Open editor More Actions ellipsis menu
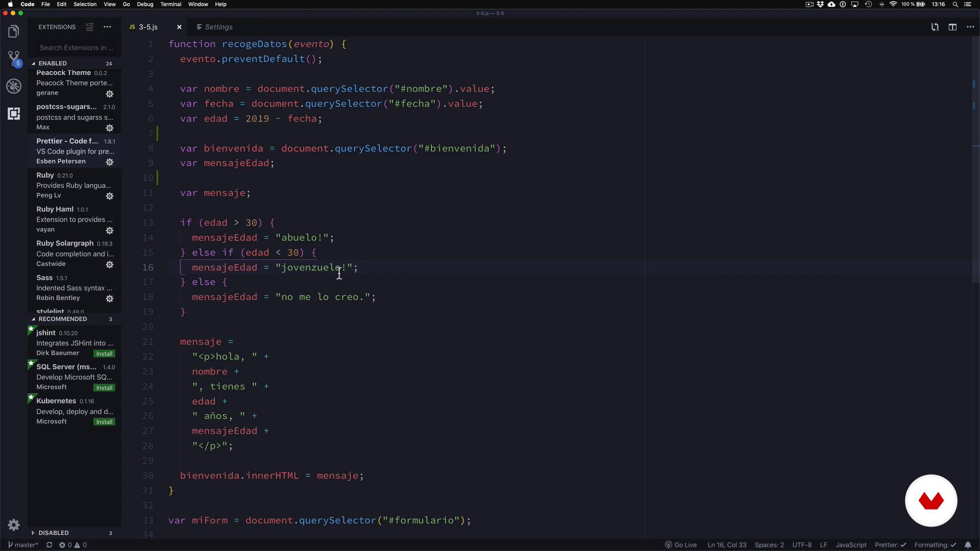The width and height of the screenshot is (980, 551). click(x=970, y=27)
